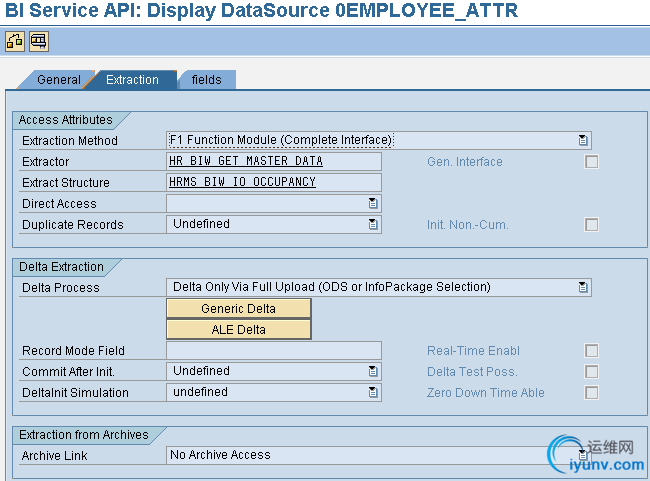Image resolution: width=650 pixels, height=481 pixels.
Task: Toggle the Zero Down Time Able checkbox
Action: pyautogui.click(x=592, y=393)
